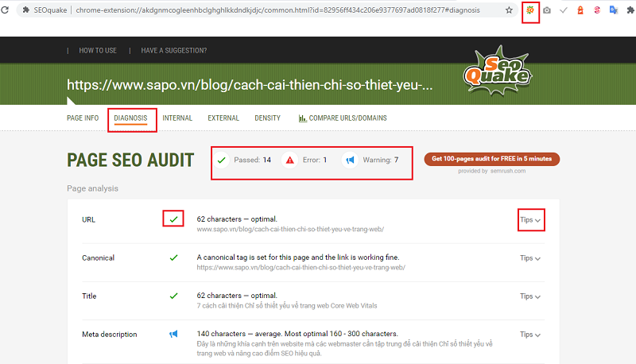
Task: Open the Internal tab
Action: tap(177, 118)
